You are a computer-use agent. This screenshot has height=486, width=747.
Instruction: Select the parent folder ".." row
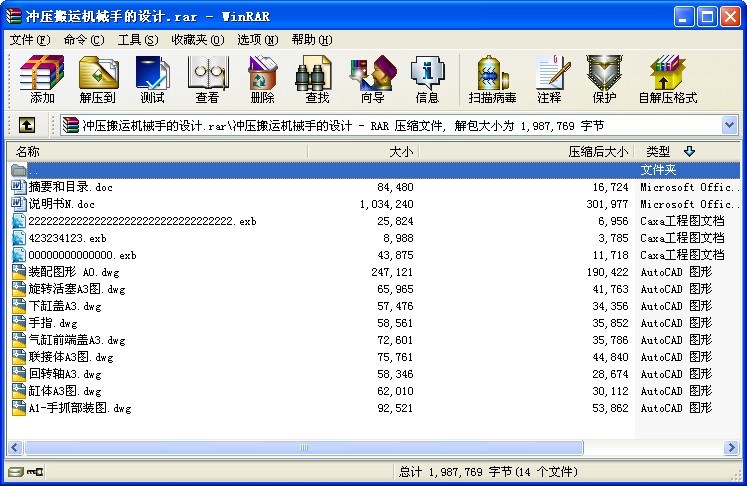point(35,170)
